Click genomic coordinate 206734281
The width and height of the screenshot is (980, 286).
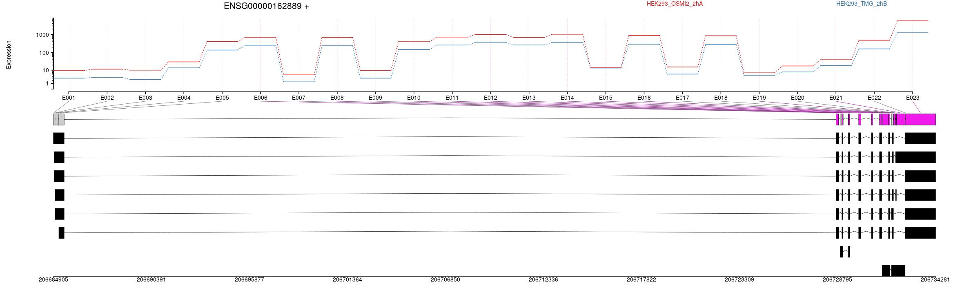935,280
